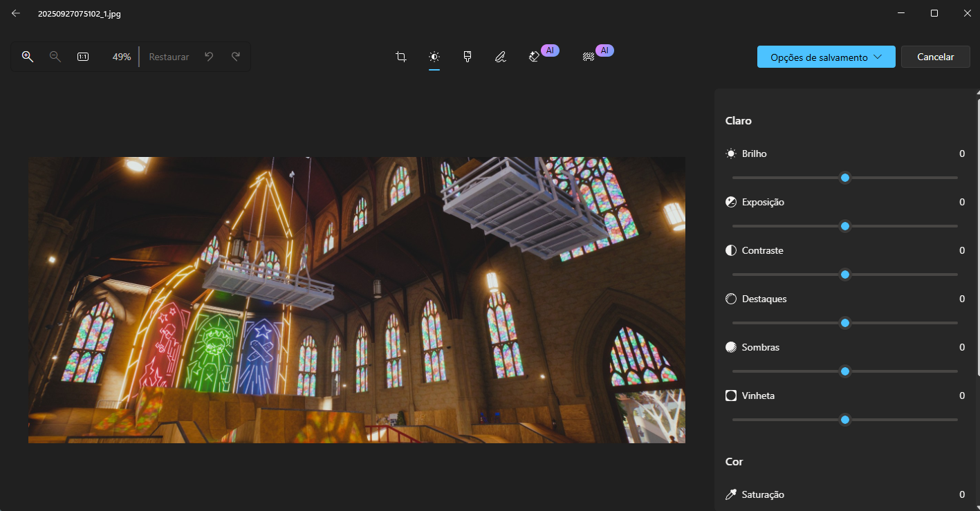Click the Saturação label
The image size is (980, 511).
[764, 494]
